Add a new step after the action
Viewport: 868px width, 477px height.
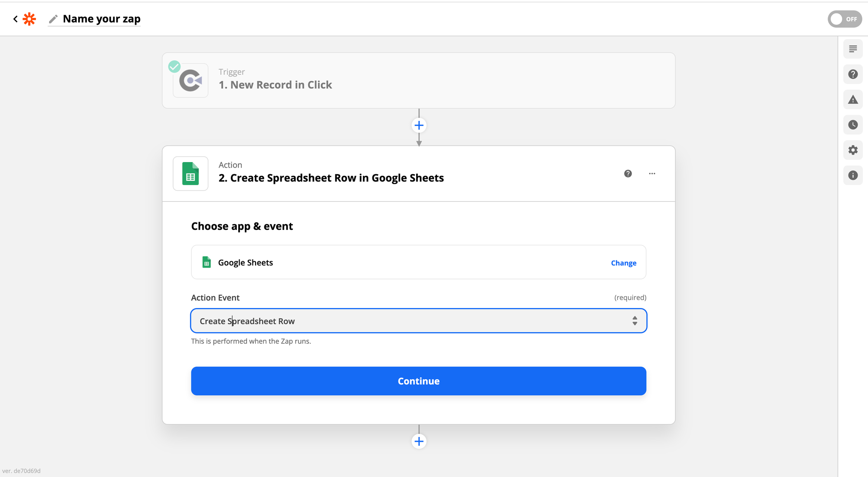(x=419, y=441)
